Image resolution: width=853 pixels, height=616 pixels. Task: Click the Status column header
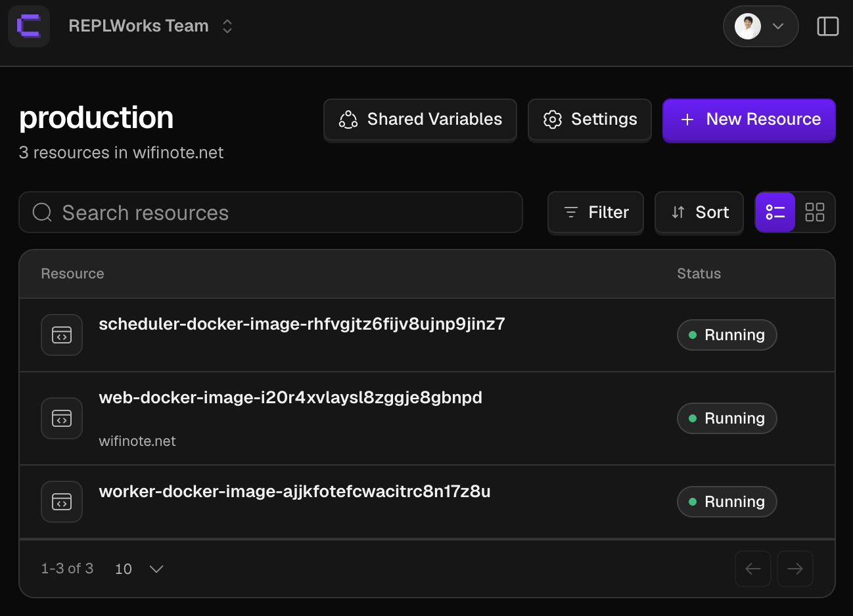pos(699,274)
